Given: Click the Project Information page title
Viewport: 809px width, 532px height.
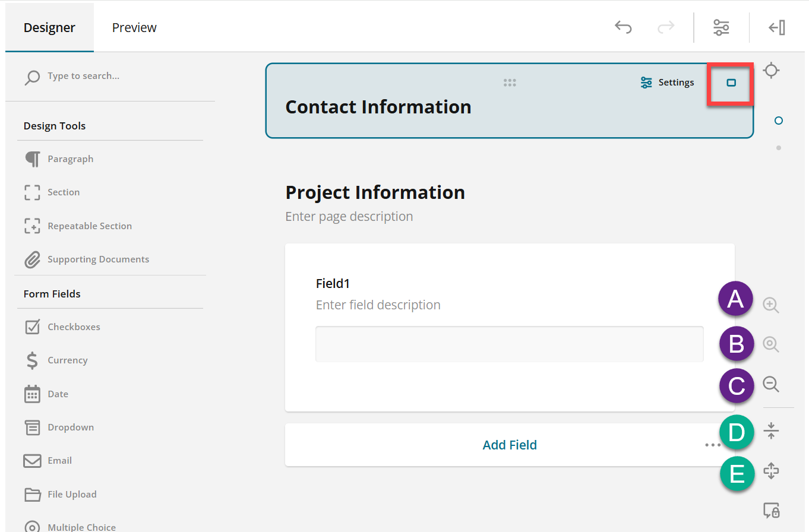Looking at the screenshot, I should [375, 192].
